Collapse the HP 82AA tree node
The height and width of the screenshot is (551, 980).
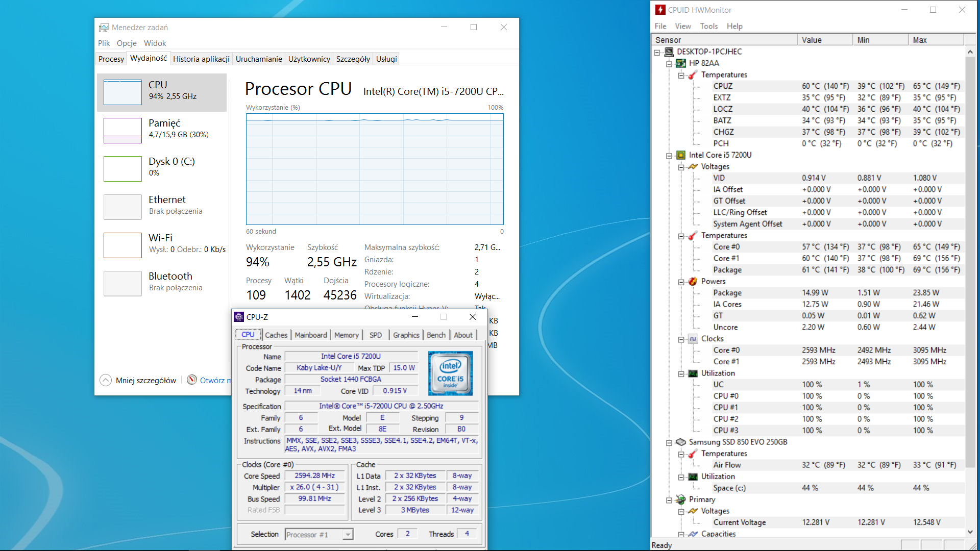tap(669, 64)
